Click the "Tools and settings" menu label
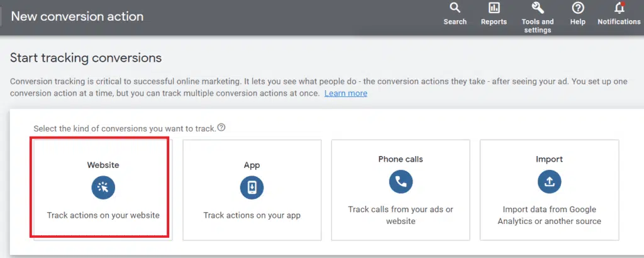The image size is (644, 258). pyautogui.click(x=538, y=26)
